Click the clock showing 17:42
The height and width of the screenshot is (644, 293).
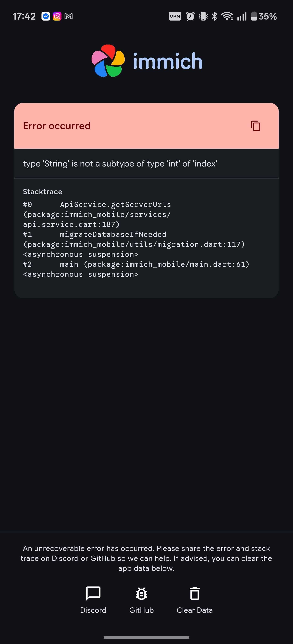(x=24, y=16)
